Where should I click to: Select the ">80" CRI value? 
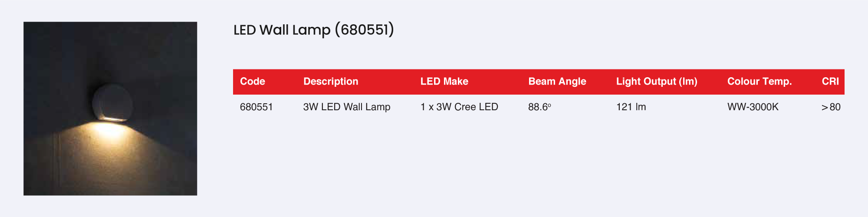(x=831, y=107)
